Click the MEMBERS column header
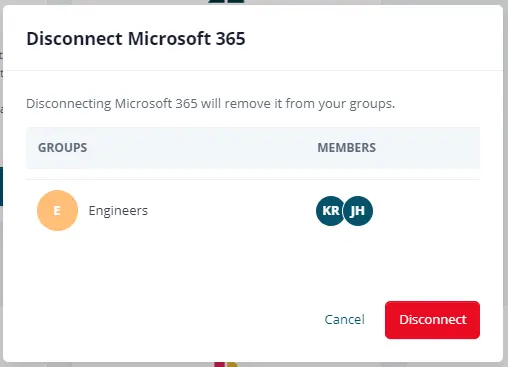This screenshot has height=367, width=508. click(346, 148)
